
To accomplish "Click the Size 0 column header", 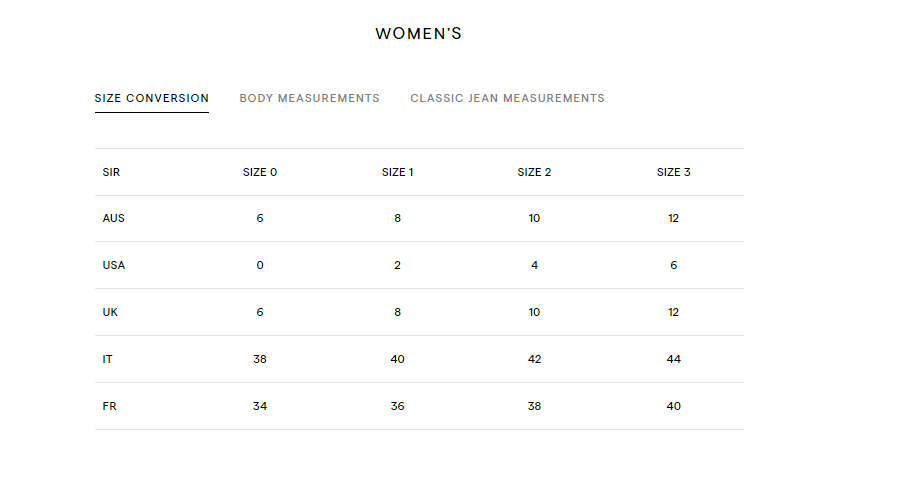I will pyautogui.click(x=260, y=172).
